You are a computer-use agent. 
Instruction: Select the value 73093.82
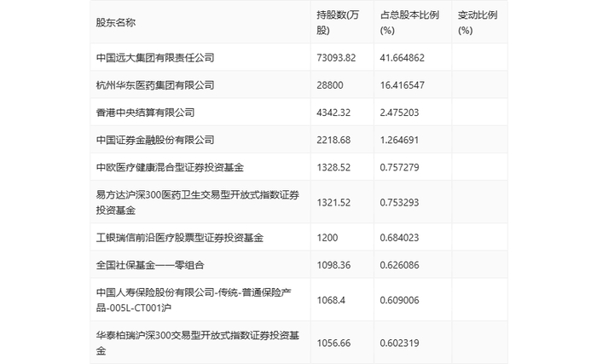point(336,57)
